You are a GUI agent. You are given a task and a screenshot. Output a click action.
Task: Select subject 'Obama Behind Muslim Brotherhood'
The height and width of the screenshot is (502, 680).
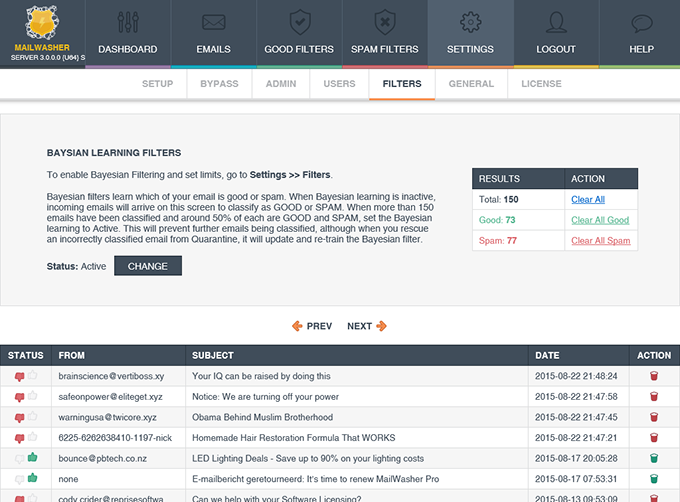[262, 417]
